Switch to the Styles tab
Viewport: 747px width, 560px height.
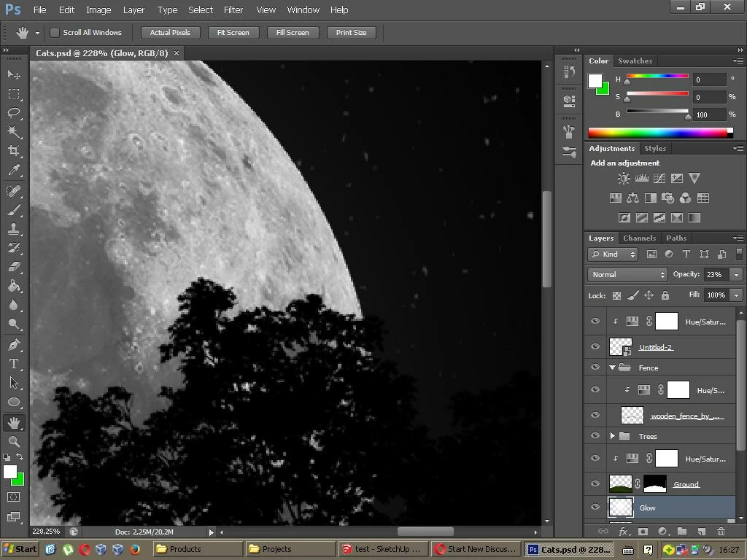(655, 149)
